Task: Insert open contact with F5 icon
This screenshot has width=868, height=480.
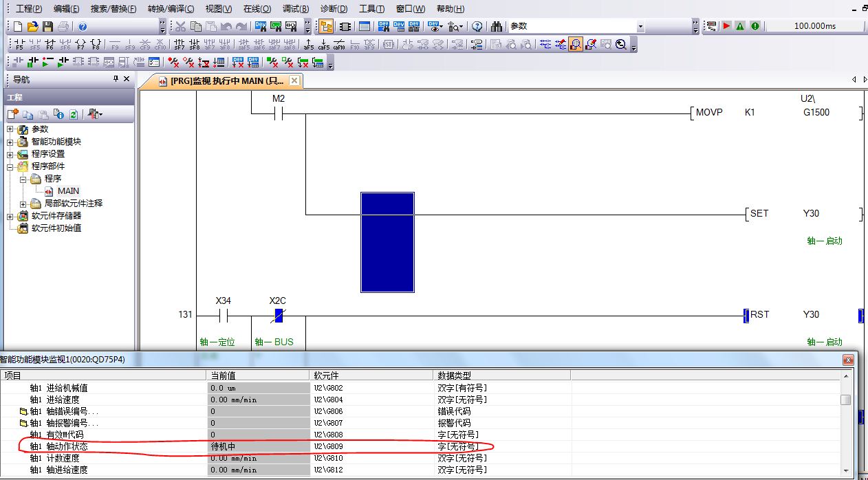Action: click(x=19, y=45)
